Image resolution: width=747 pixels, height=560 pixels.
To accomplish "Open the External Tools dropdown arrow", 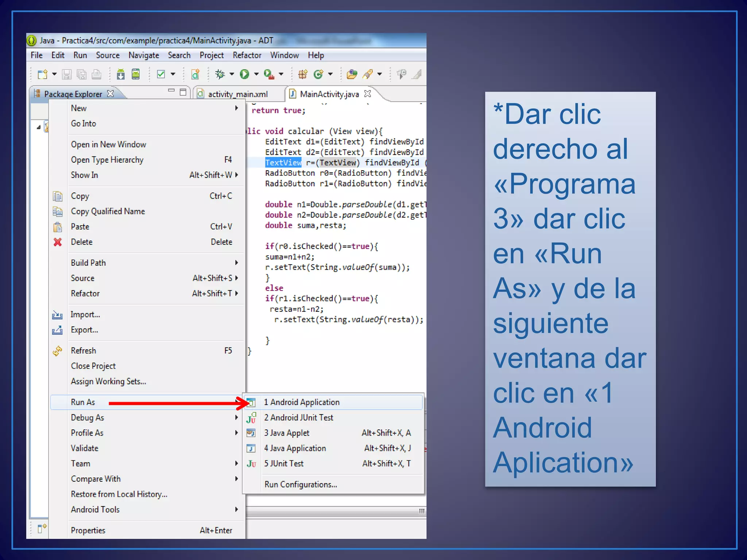I will 281,74.
